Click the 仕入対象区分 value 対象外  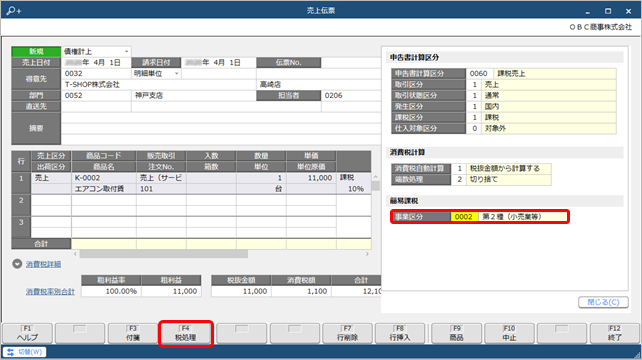[x=549, y=129]
